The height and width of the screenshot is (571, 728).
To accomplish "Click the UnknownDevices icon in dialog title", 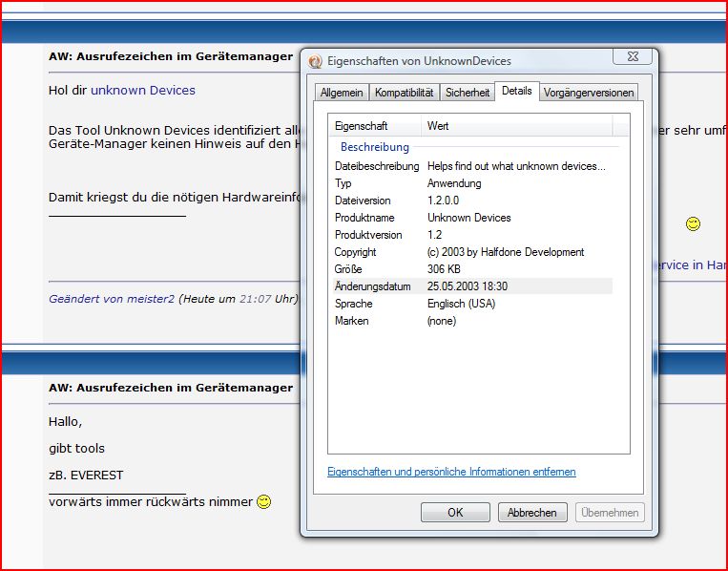I will [x=315, y=61].
